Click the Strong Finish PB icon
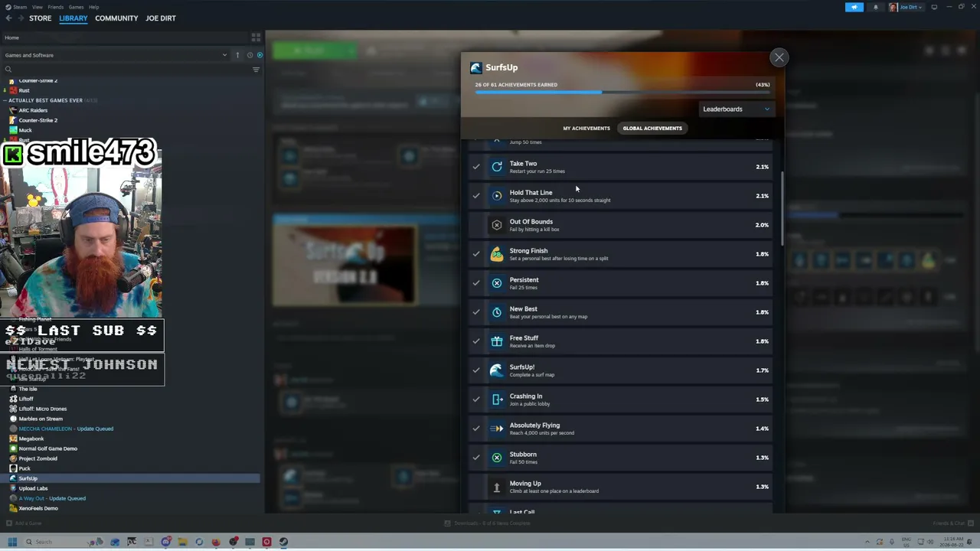Screen dimensions: 980x551 pos(497,253)
